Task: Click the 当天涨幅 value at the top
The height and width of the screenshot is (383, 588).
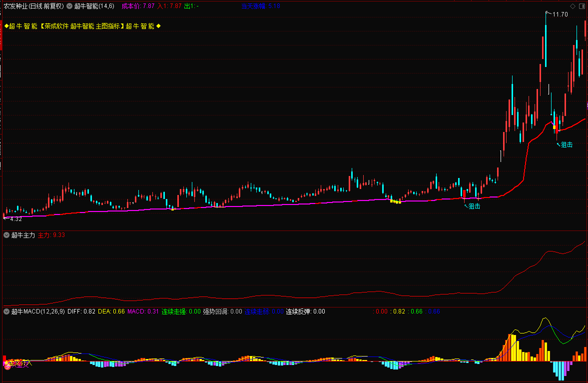Action: (x=260, y=6)
